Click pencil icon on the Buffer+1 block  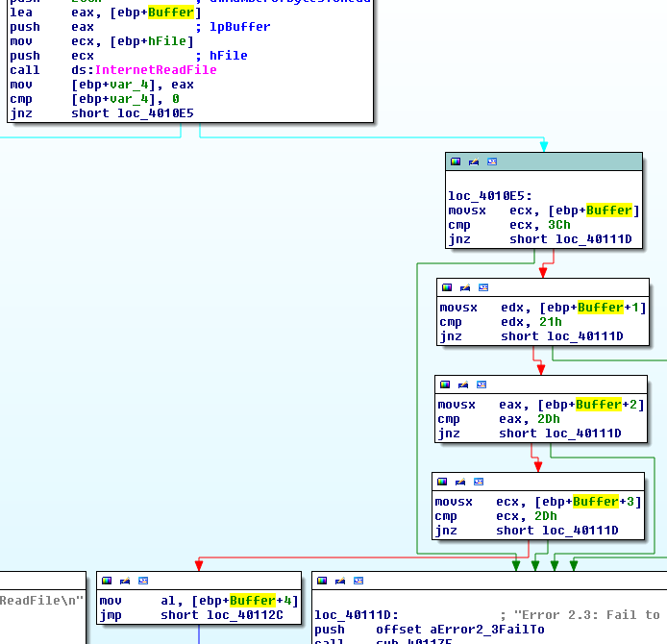point(465,287)
